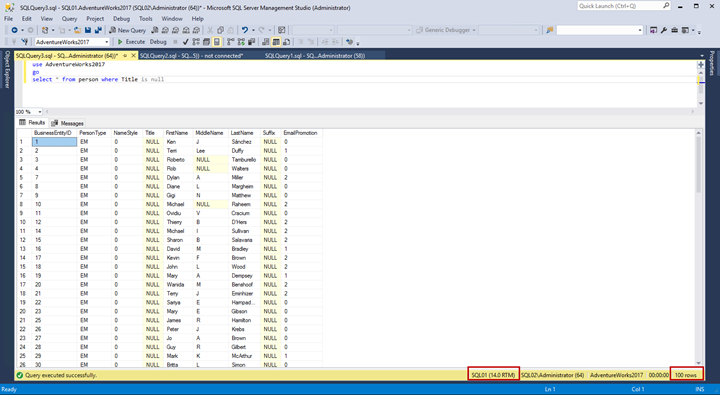720x395 pixels.
Task: Click the Find in Files icon
Action: 550,30
